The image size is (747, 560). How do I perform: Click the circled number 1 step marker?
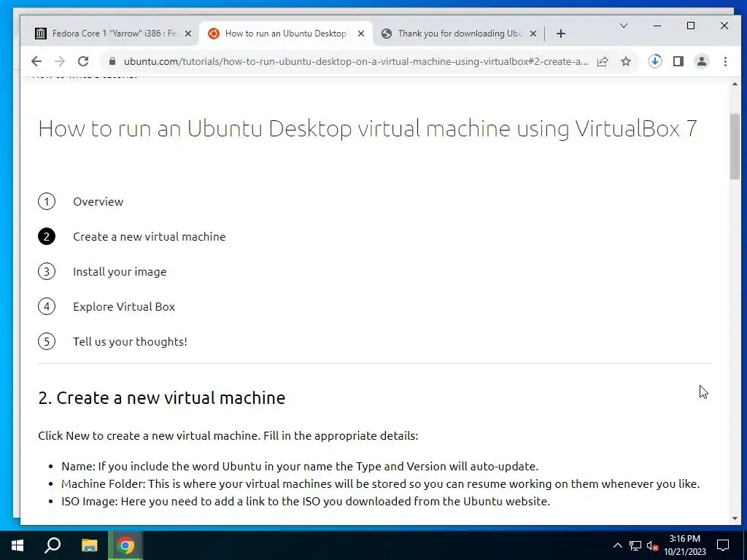(47, 201)
